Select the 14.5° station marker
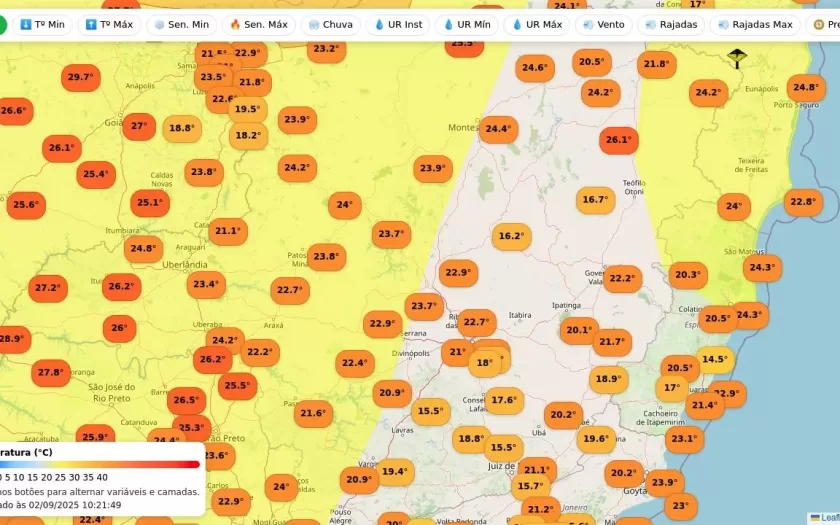 [714, 359]
